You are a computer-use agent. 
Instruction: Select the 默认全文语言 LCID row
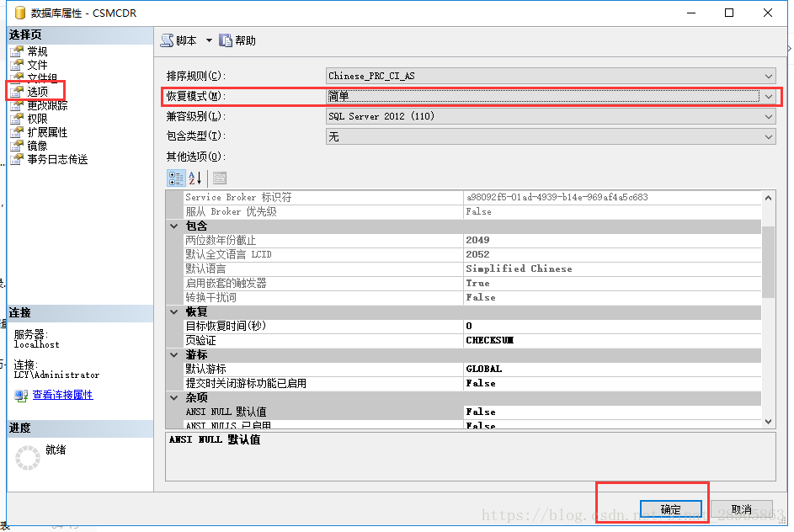click(x=472, y=254)
